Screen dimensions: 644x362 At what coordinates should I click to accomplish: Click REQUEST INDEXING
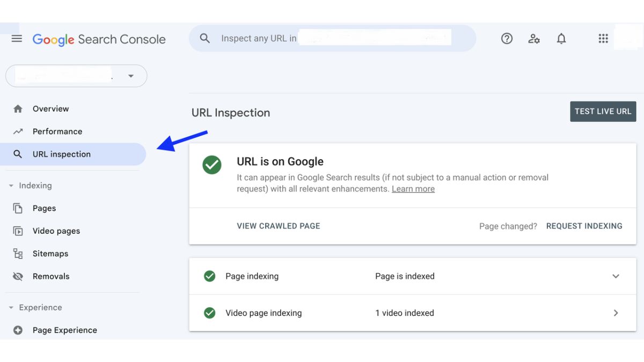tap(584, 226)
